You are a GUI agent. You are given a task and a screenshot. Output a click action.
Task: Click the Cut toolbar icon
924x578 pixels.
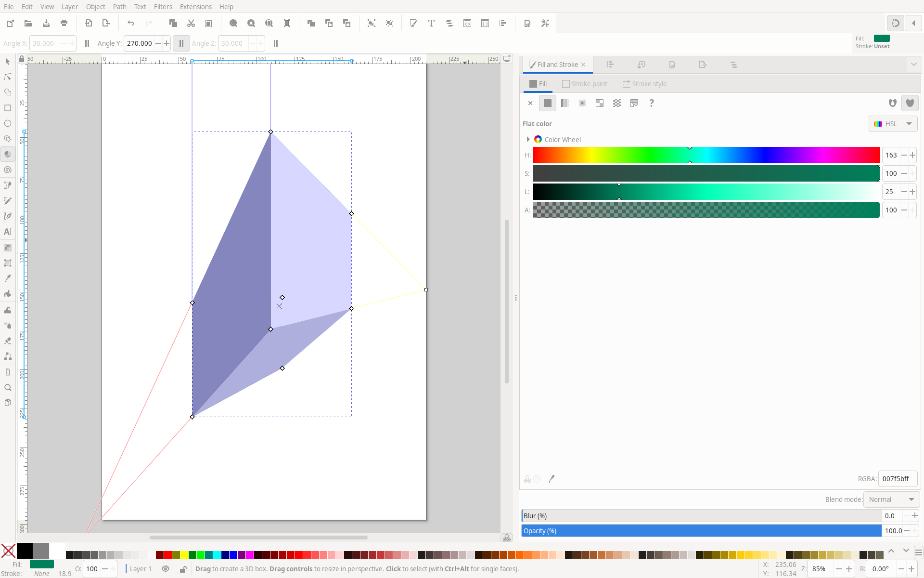coord(191,23)
